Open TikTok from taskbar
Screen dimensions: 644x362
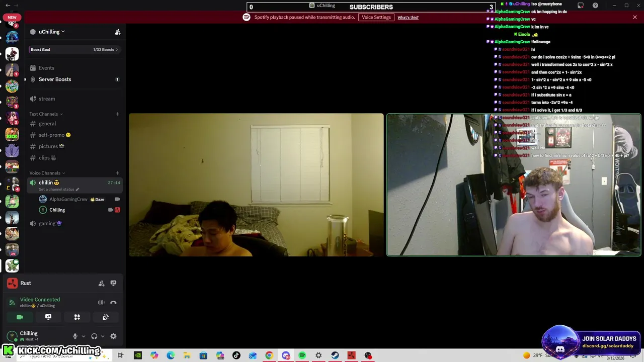pos(236,355)
